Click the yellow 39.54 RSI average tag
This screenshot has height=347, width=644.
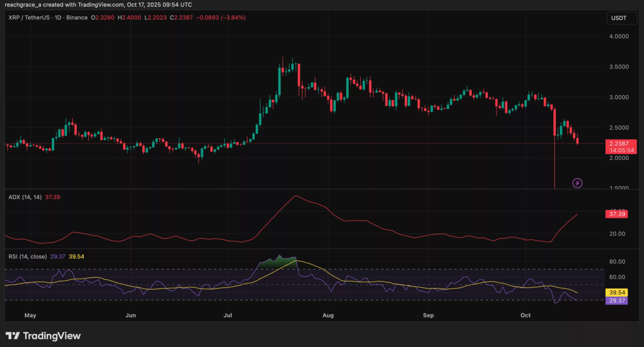click(x=616, y=292)
